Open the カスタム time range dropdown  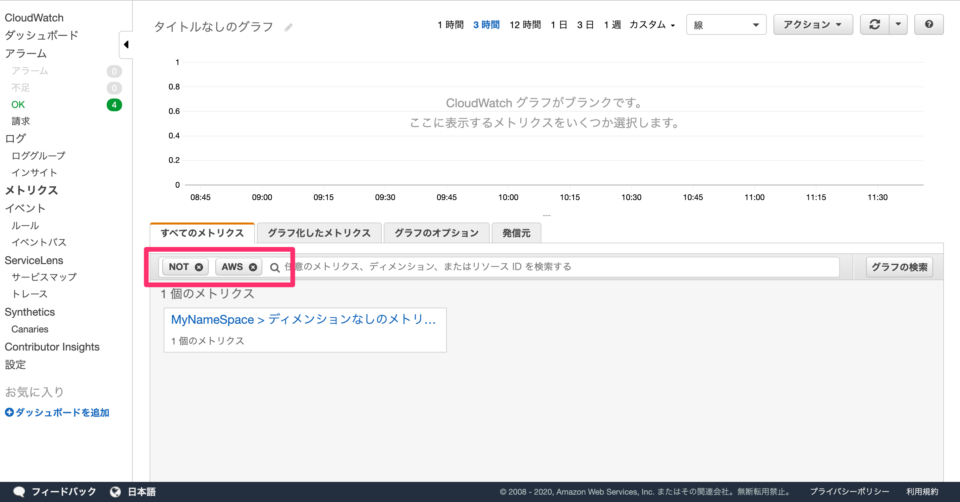(x=652, y=25)
